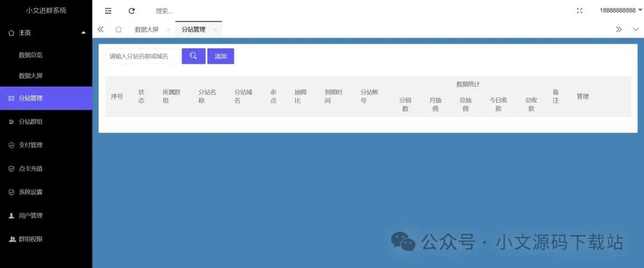Viewport: 644px width, 268px height.
Task: Toggle fullscreen with the expand icon
Action: coord(580,11)
